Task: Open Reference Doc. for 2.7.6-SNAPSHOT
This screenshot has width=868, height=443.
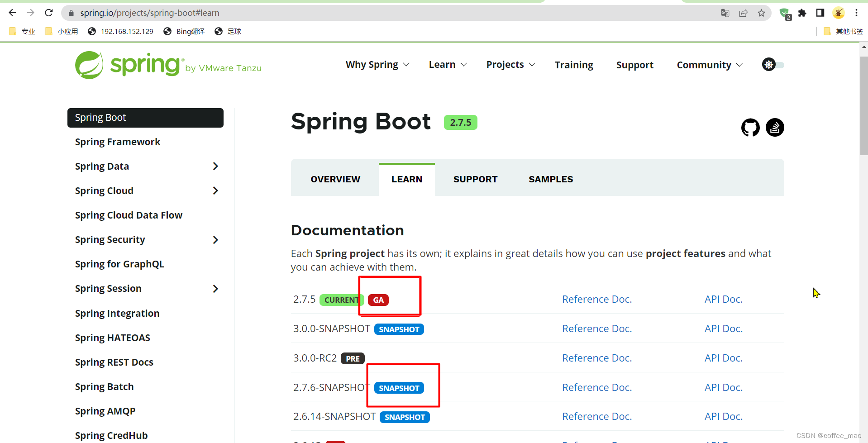Action: coord(597,387)
